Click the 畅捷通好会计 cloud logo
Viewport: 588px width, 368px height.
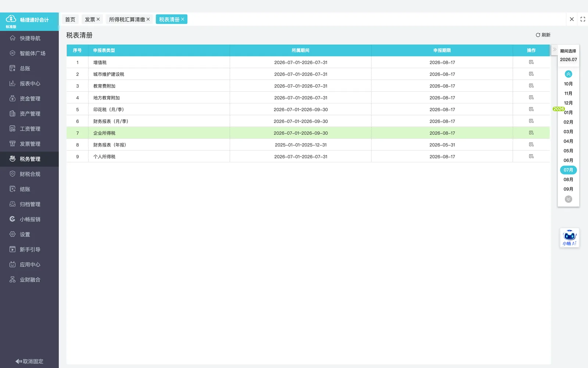point(11,19)
